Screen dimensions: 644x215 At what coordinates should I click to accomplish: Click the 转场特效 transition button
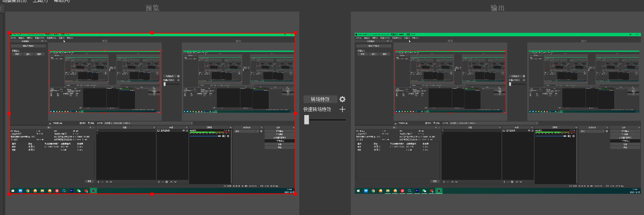320,99
